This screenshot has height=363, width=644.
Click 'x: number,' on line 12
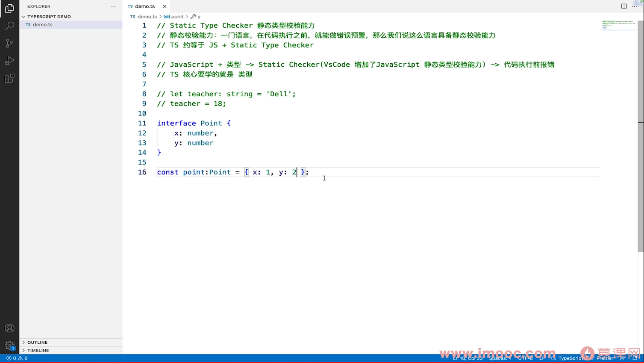pyautogui.click(x=196, y=133)
